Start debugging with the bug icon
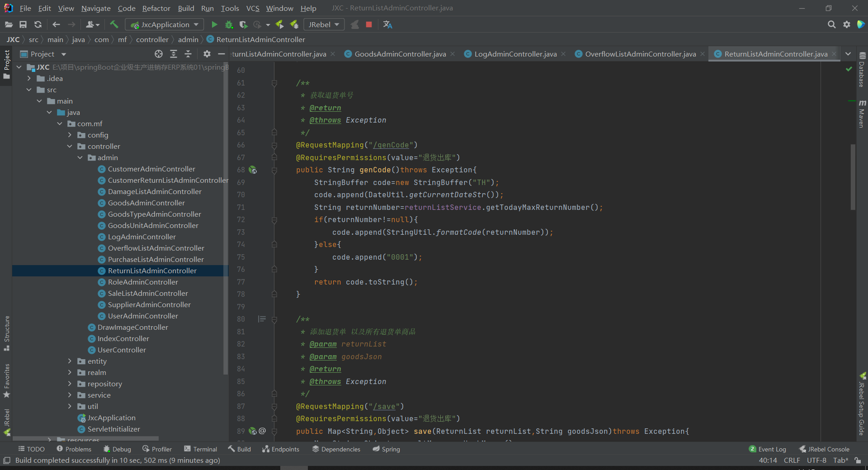The image size is (868, 470). point(229,24)
